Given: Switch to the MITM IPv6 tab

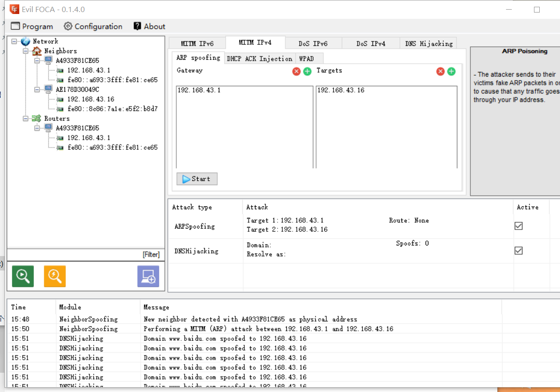Looking at the screenshot, I should (197, 43).
